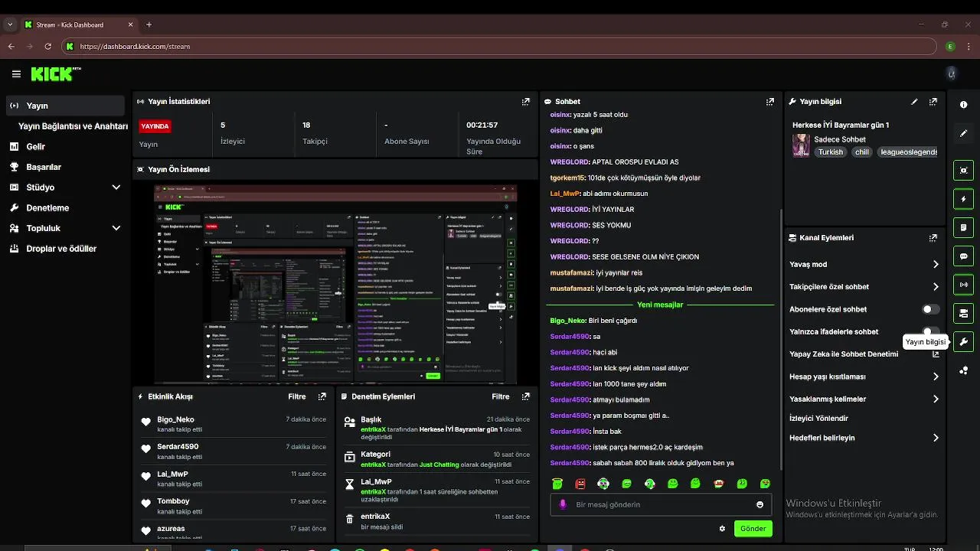Open Filtre in the Denetim Eylemleri panel
Screen dimensions: 980x551
501,396
